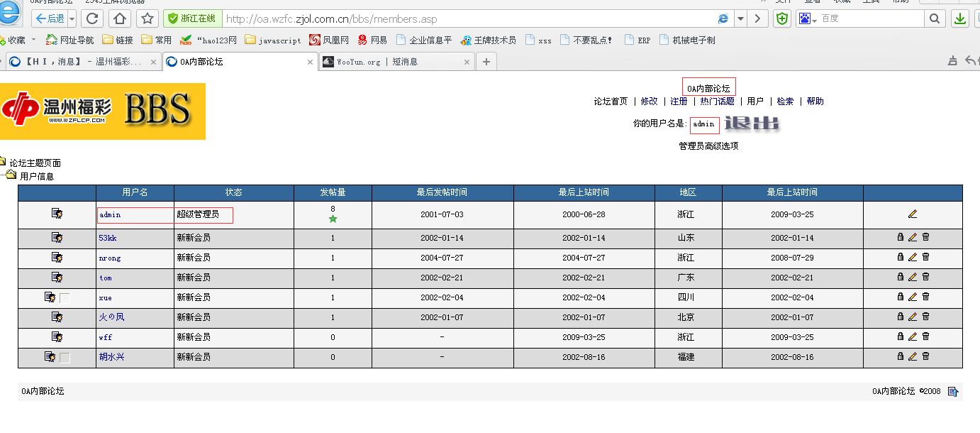
Task: Lock the 53kk user account
Action: [x=901, y=237]
